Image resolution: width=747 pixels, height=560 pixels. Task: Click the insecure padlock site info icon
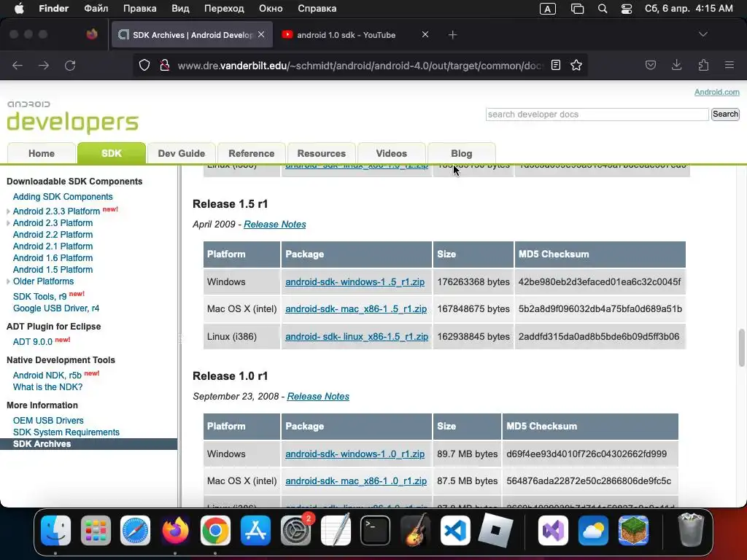(165, 65)
